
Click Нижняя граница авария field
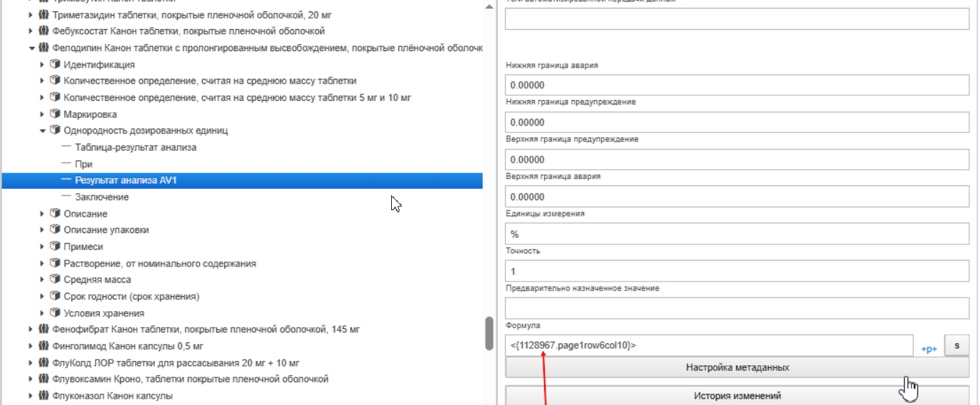point(737,85)
